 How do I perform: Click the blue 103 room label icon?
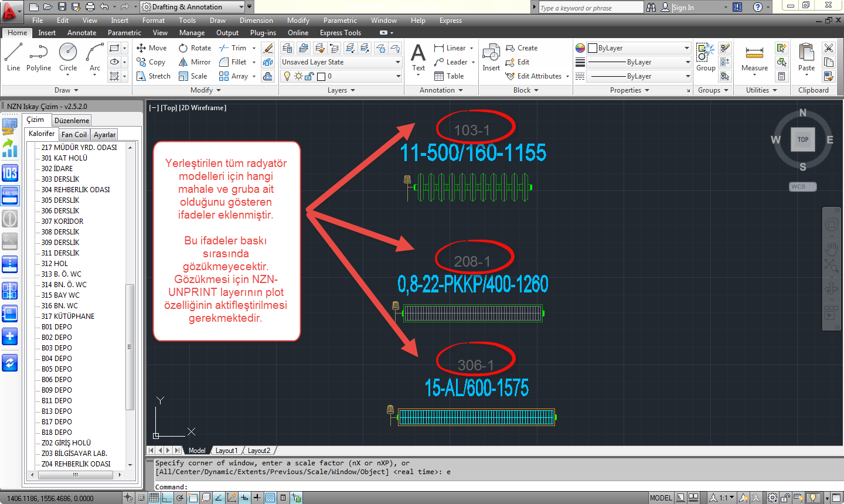10,172
